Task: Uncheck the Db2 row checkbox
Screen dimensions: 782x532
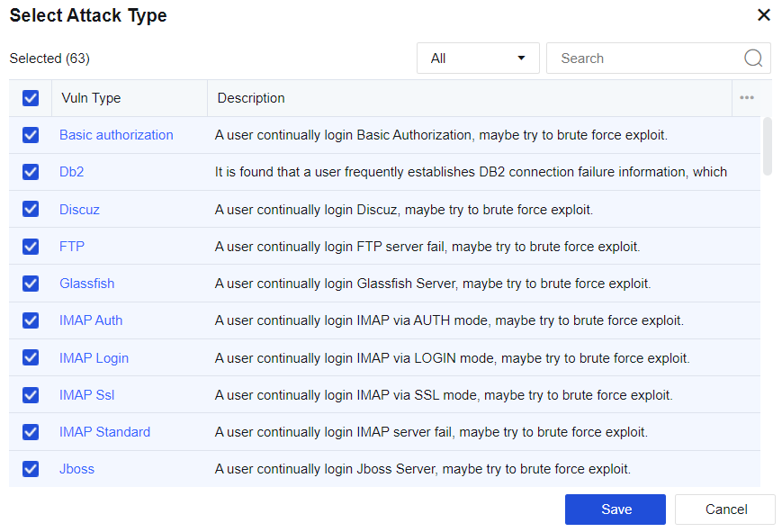Action: click(31, 172)
